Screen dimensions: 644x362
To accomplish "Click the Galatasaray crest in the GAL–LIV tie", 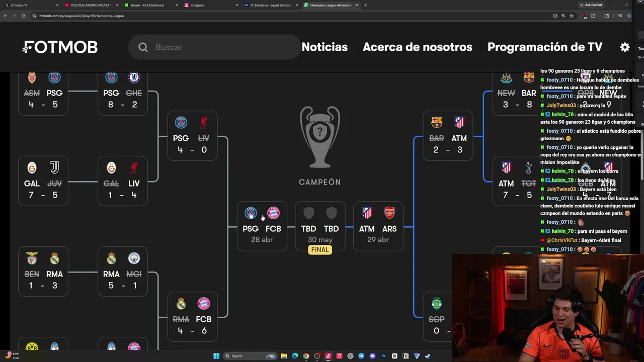I will [x=111, y=168].
